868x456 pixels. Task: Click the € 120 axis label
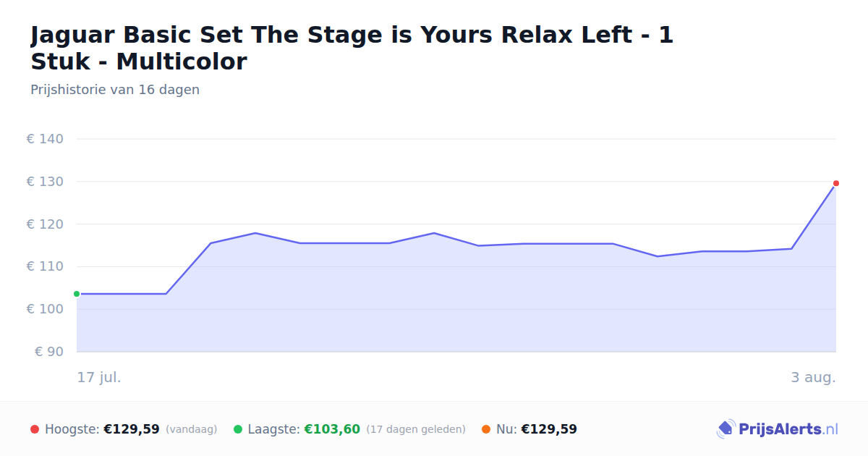pyautogui.click(x=45, y=224)
